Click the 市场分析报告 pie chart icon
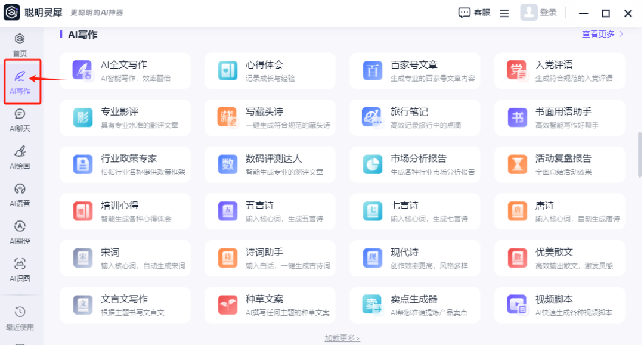Image resolution: width=644 pixels, height=345 pixels. click(x=373, y=164)
